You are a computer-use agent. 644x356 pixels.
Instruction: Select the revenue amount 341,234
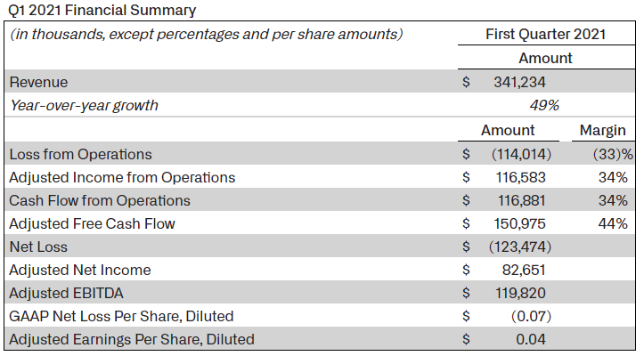(x=520, y=82)
